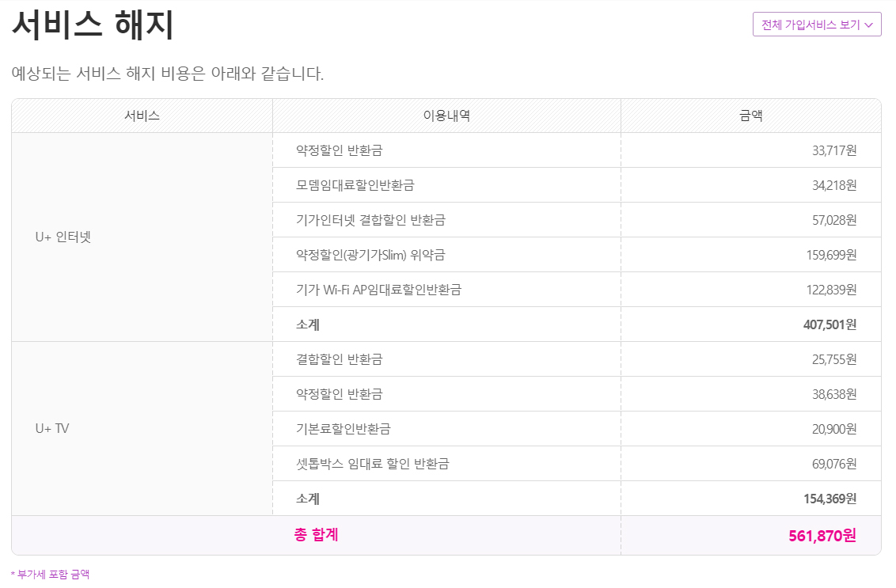
Task: Click the 서비스 column header
Action: click(x=142, y=116)
